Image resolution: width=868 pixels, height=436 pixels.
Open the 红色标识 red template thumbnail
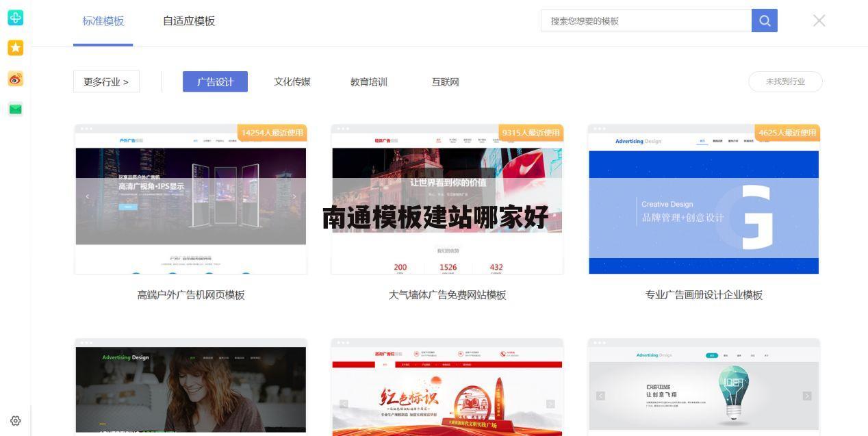point(447,387)
